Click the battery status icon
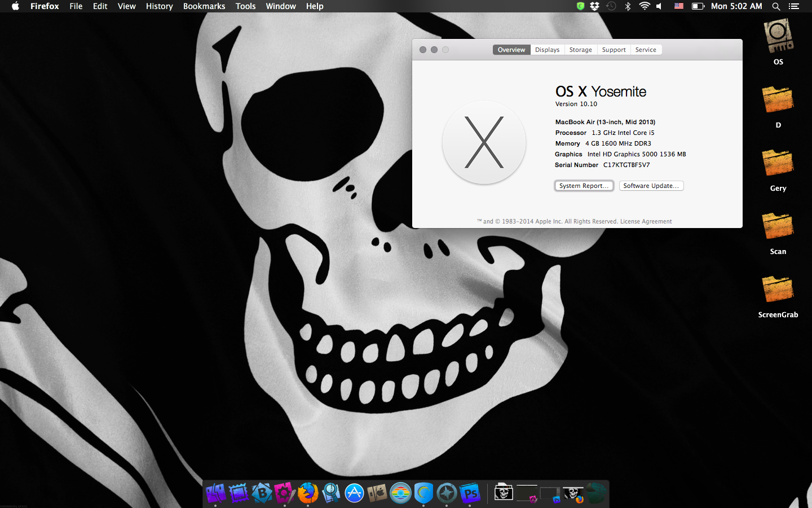 (x=698, y=6)
